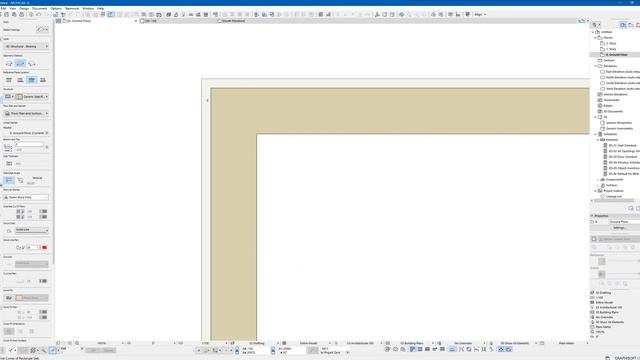The height and width of the screenshot is (360, 640).
Task: Click 02 Drafting in Quick Options
Action: point(603,293)
